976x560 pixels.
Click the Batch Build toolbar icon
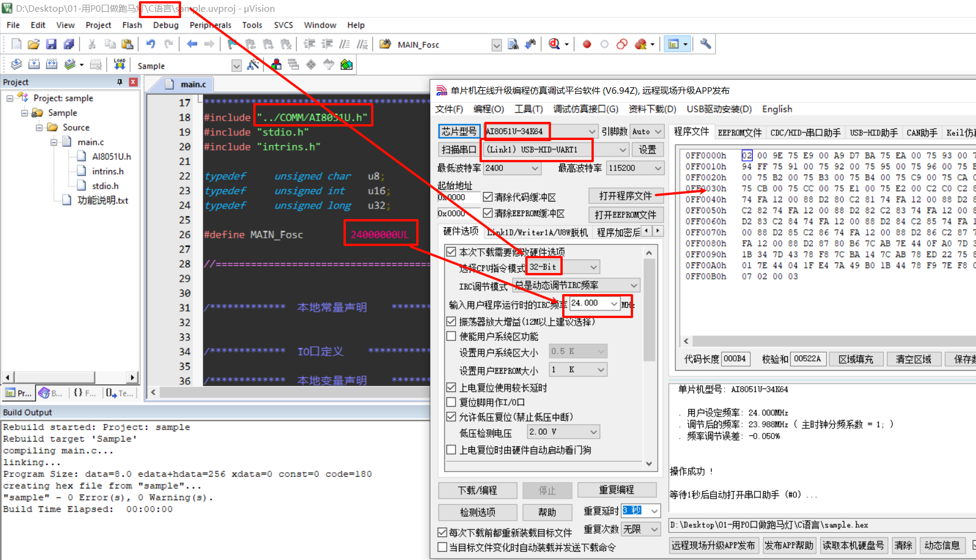[70, 64]
